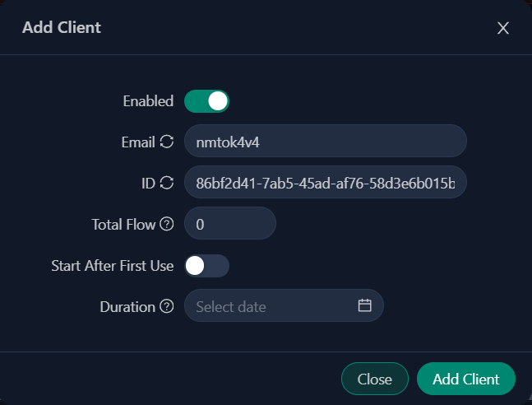Disable the Enabled toggle switch
Image resolution: width=532 pixels, height=405 pixels.
coord(206,101)
